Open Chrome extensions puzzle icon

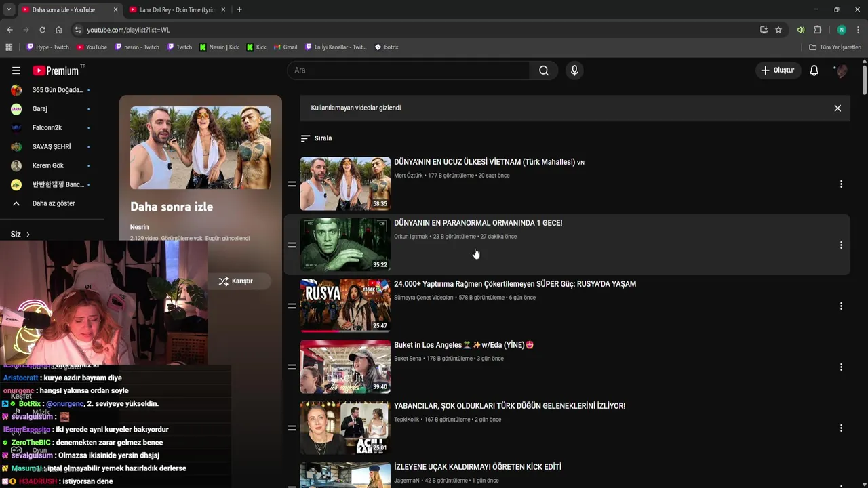(818, 30)
